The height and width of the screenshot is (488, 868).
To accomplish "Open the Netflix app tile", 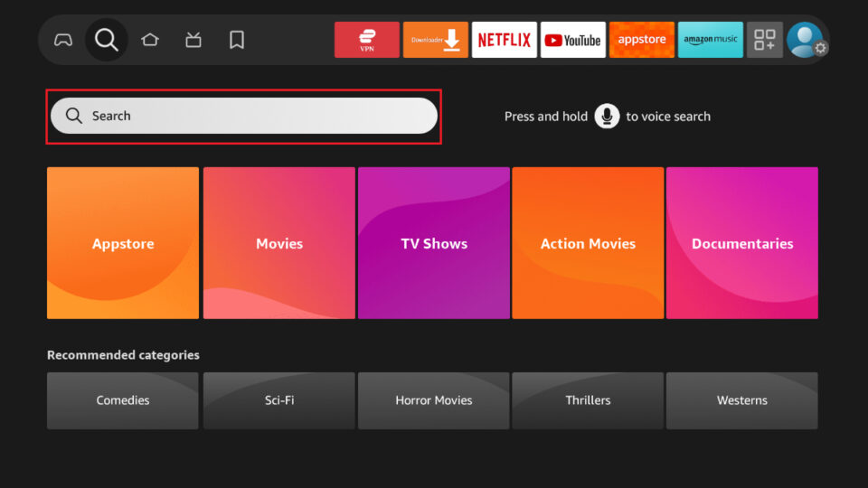I will tap(505, 40).
